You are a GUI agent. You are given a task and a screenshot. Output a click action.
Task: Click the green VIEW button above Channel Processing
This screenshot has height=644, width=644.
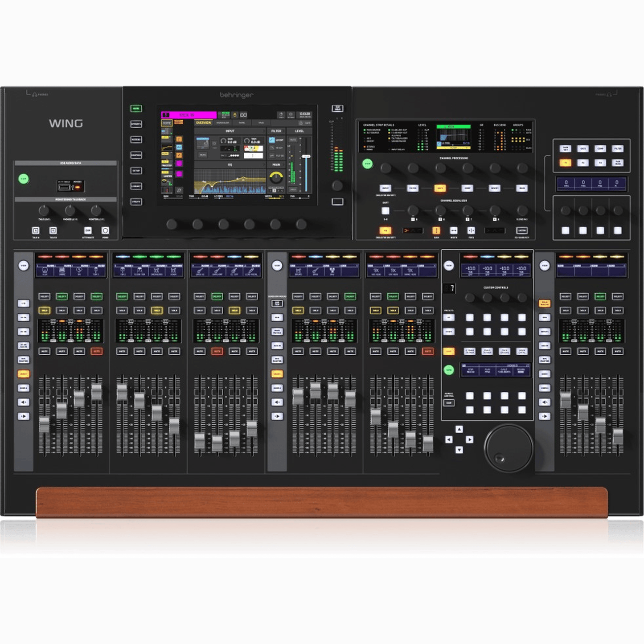pos(367,164)
